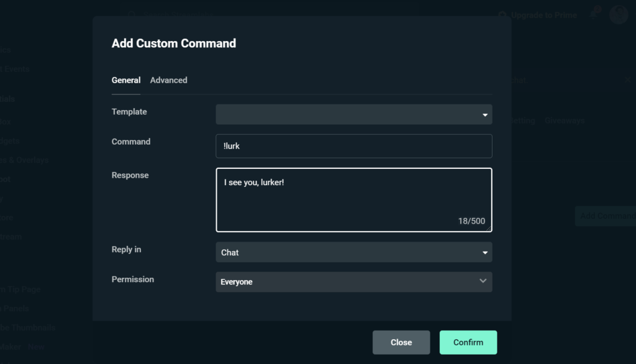Switch to the Advanced tab
This screenshot has height=364, width=636.
coord(168,80)
